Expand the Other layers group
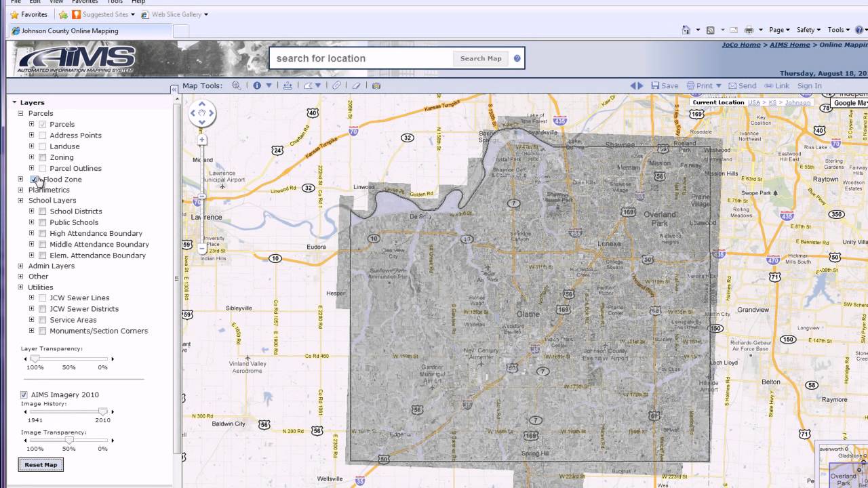The image size is (868, 488). [x=20, y=277]
